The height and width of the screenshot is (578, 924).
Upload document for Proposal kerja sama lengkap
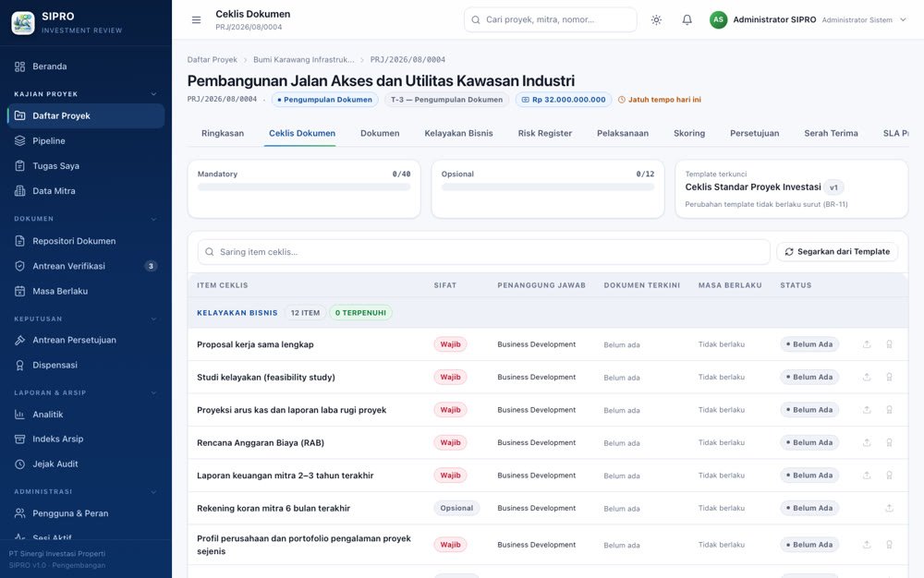click(867, 344)
